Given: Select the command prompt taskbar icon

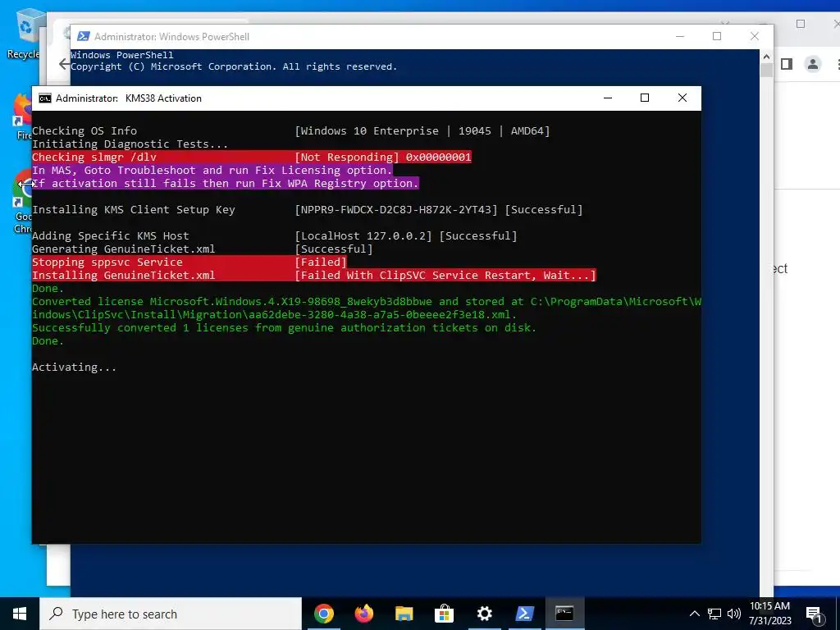Looking at the screenshot, I should (564, 614).
